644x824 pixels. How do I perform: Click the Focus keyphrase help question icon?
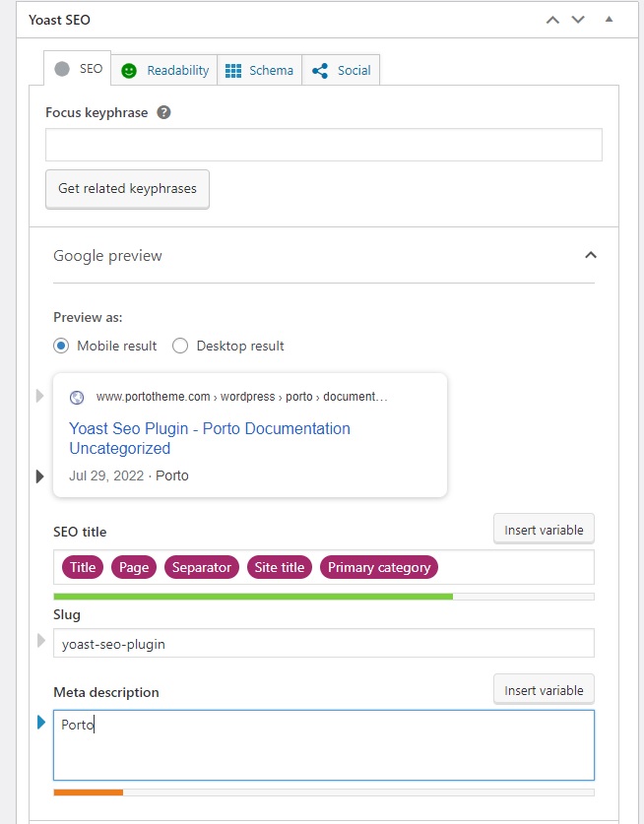[x=163, y=112]
